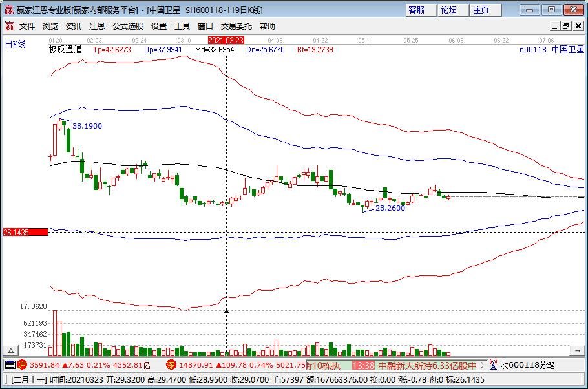
Task: Click the 时间:20210323 quote status field
Action: click(76, 379)
